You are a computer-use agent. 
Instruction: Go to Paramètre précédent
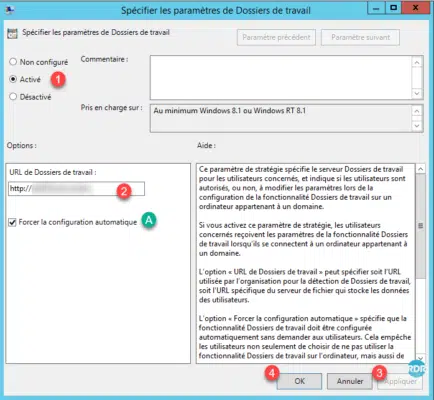point(276,37)
